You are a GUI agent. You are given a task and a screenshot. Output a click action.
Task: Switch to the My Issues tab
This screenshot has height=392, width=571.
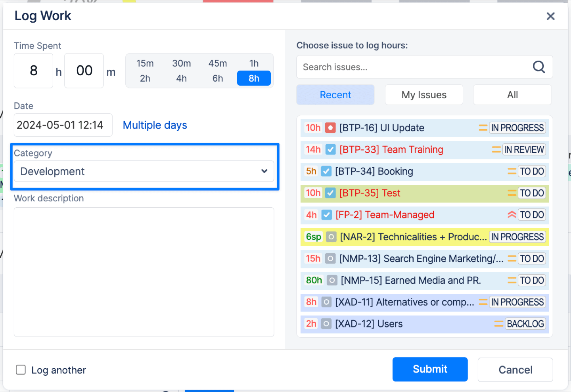pos(424,95)
